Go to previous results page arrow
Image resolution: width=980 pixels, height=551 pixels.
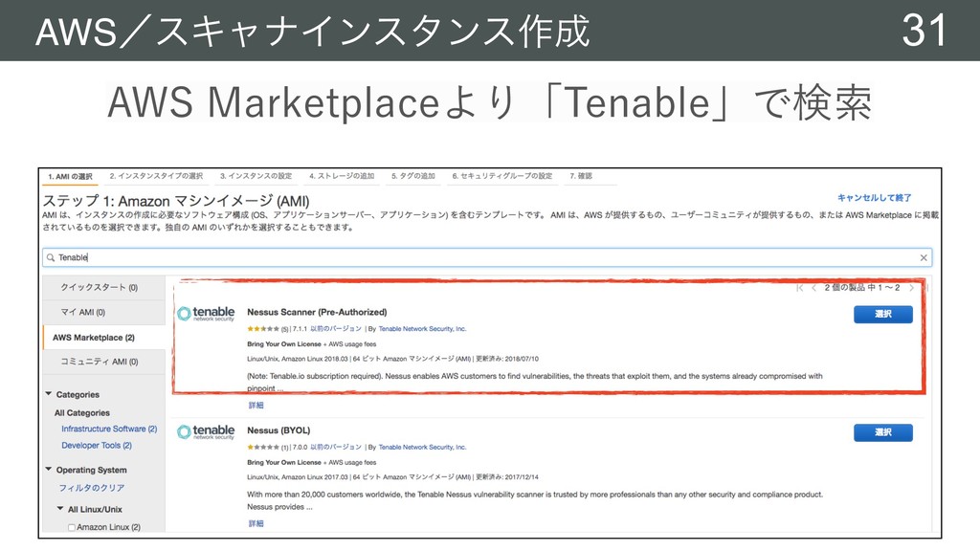pos(813,288)
